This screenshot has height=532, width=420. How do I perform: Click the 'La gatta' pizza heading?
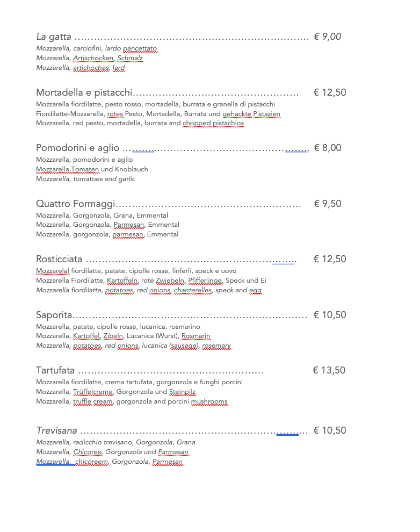point(54,37)
